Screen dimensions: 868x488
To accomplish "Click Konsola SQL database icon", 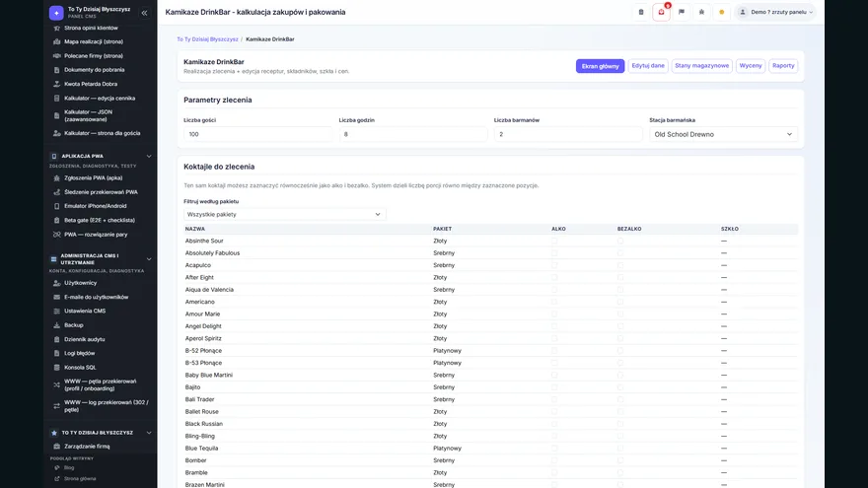I will 56,368.
